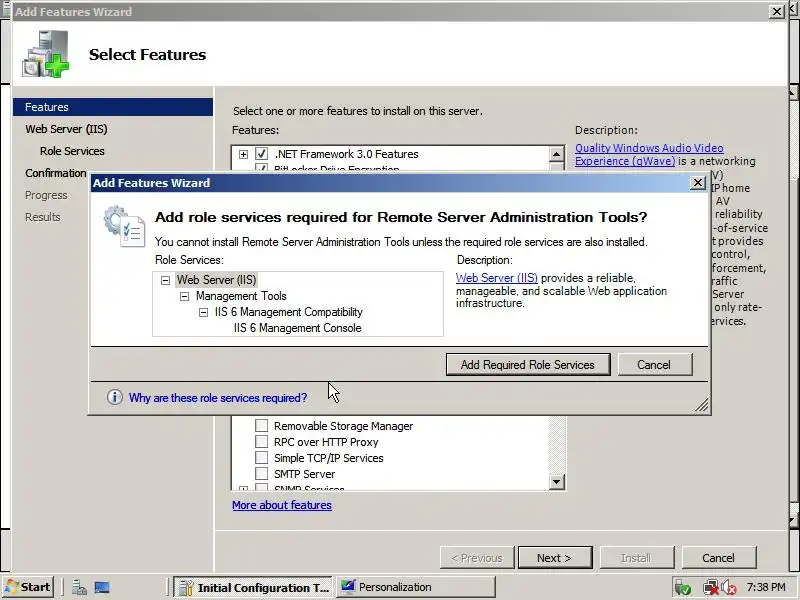Open the Start menu
This screenshot has width=800, height=600.
tap(28, 587)
